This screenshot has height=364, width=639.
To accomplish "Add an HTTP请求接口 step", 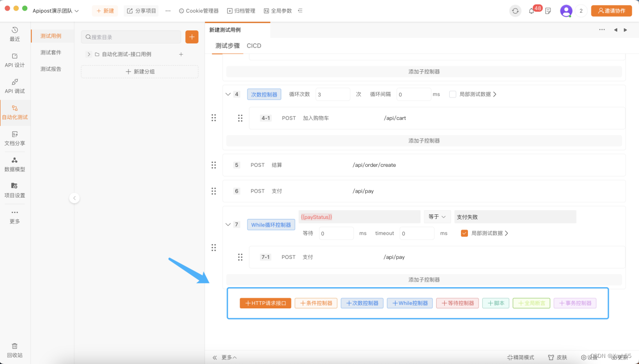I will pyautogui.click(x=266, y=303).
